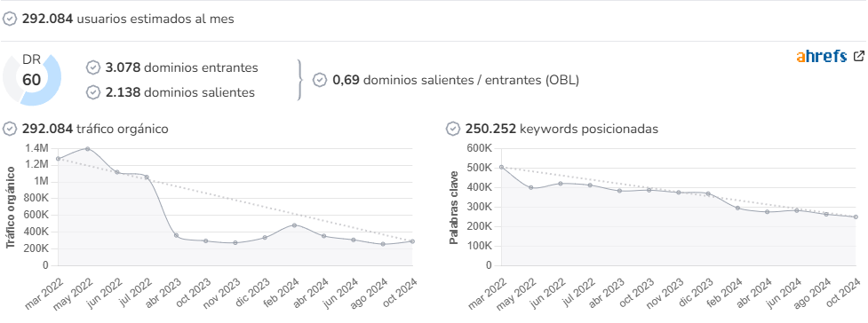Click check icon beside keywords posicionadas
868x323 pixels.
tap(453, 129)
